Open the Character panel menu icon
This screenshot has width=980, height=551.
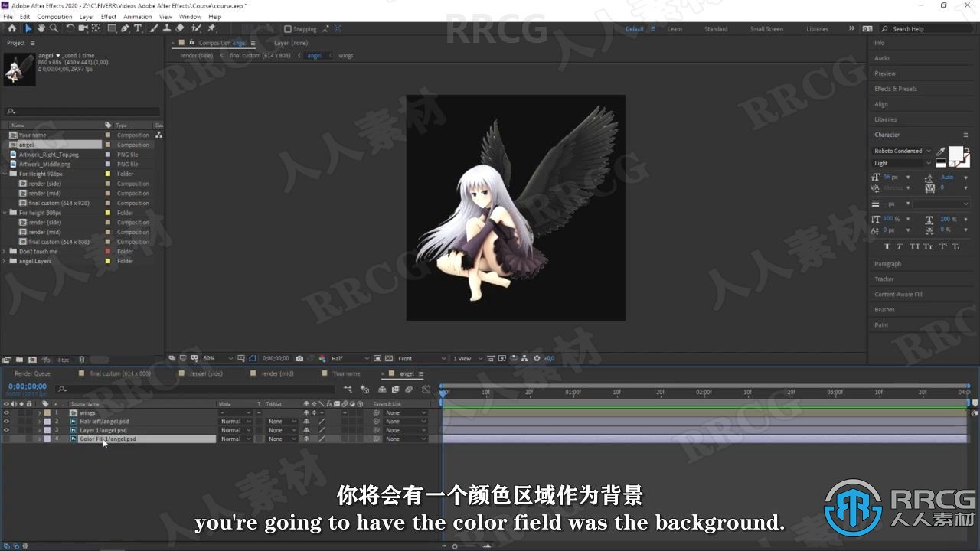tap(966, 135)
